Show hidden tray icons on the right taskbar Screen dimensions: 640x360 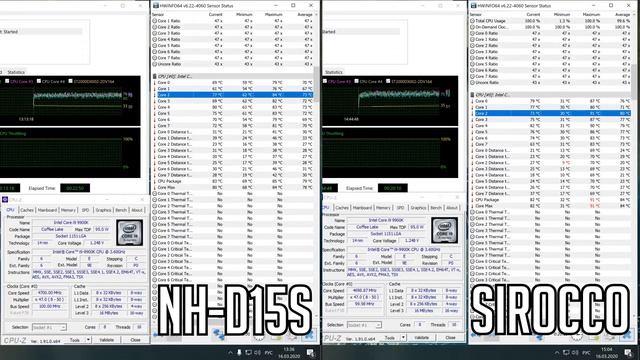(x=557, y=352)
